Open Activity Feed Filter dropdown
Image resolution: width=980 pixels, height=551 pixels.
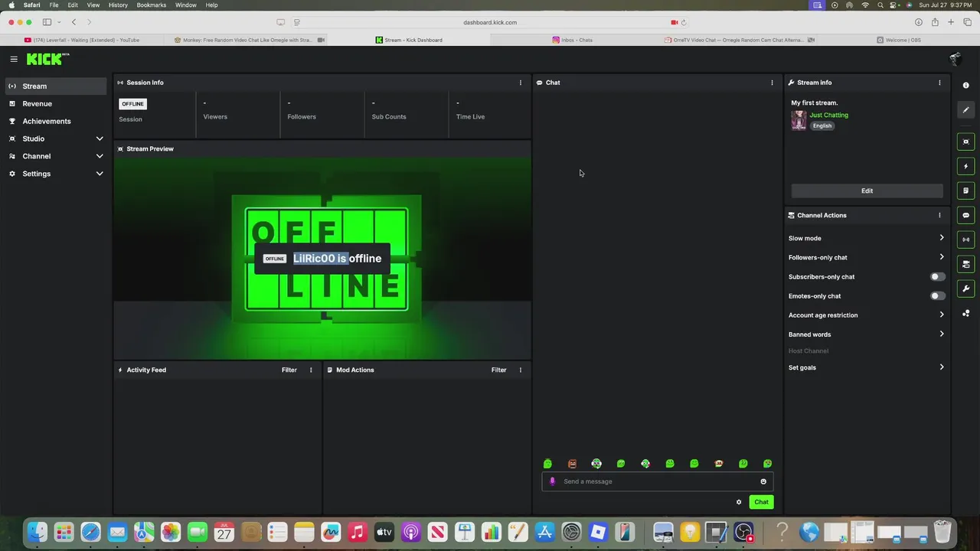click(289, 370)
